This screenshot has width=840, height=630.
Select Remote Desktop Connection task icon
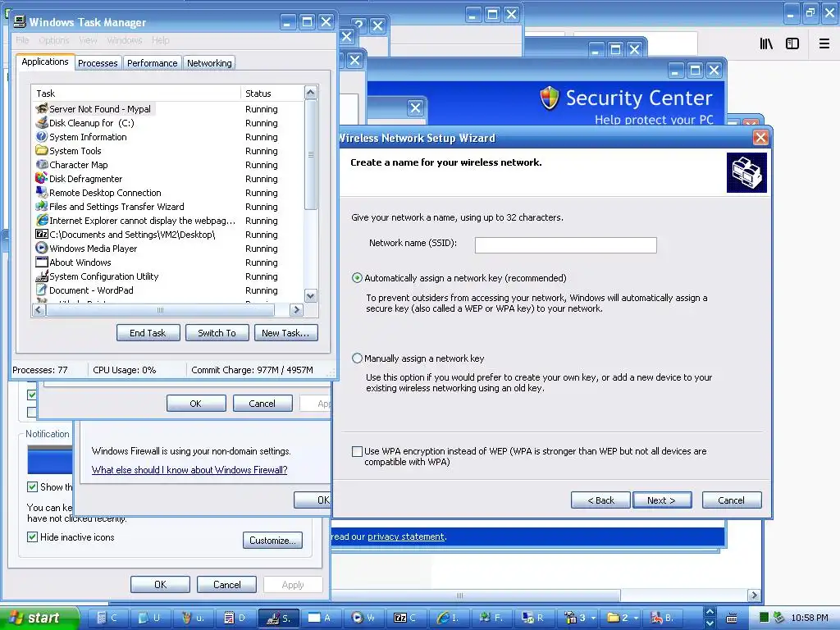coord(42,192)
